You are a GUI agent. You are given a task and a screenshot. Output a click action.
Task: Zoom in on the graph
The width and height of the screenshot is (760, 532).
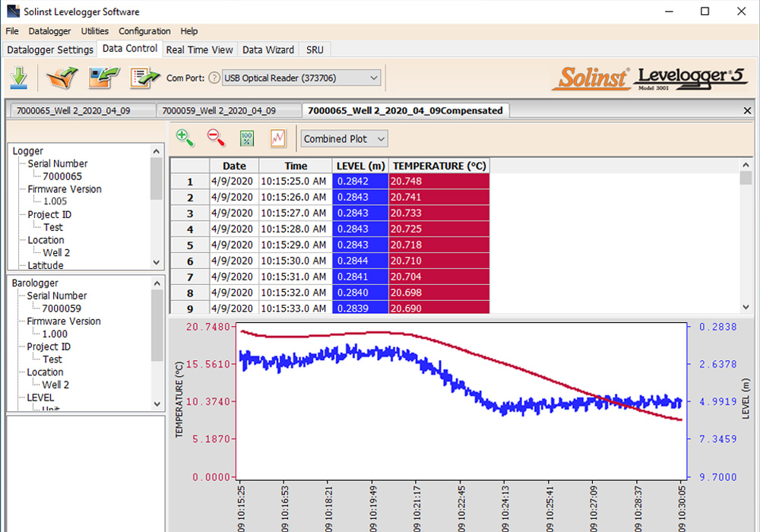click(x=185, y=138)
